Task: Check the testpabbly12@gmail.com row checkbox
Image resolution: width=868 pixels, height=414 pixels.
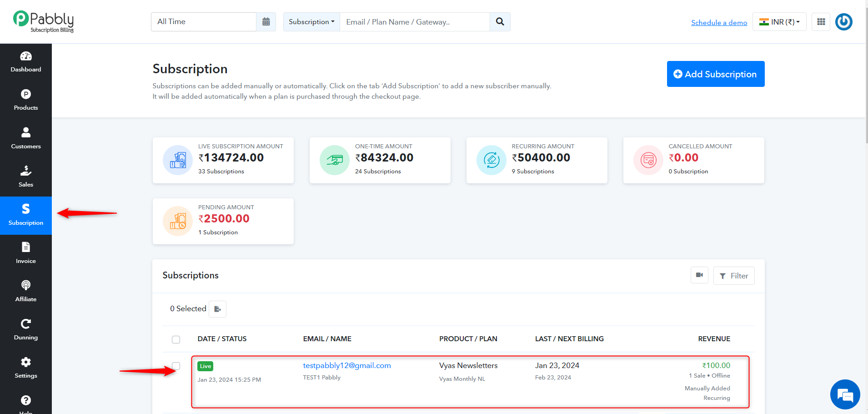Action: coord(176,366)
